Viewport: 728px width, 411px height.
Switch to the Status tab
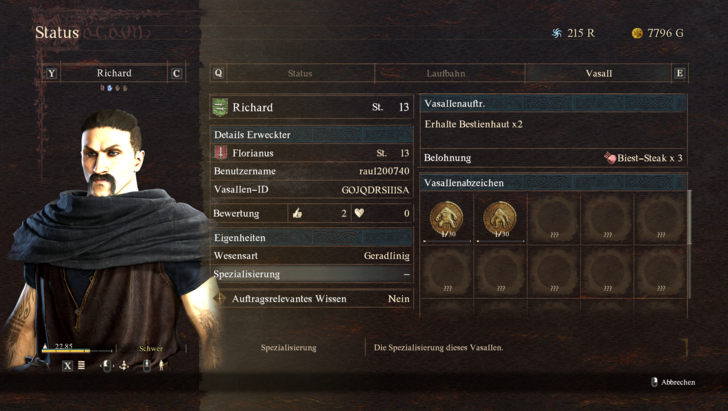click(x=300, y=73)
